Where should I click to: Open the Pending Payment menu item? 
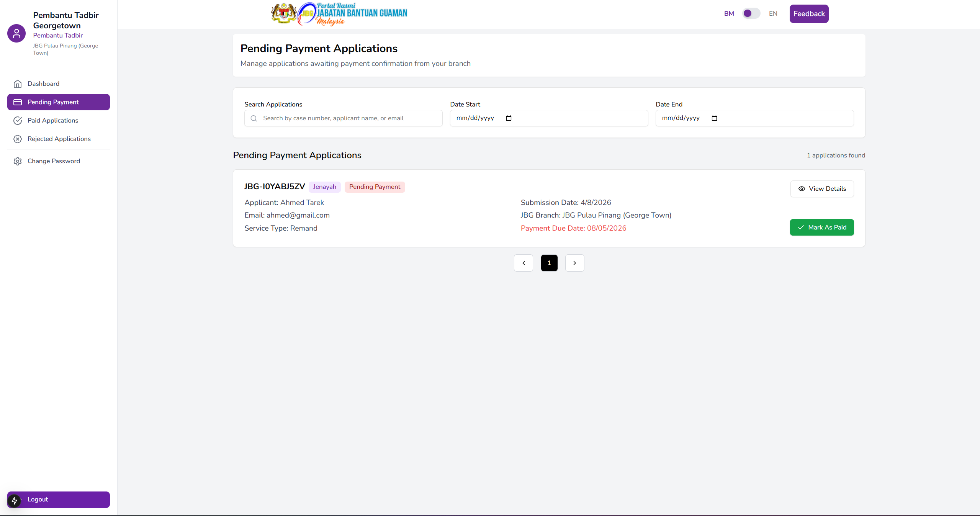59,102
